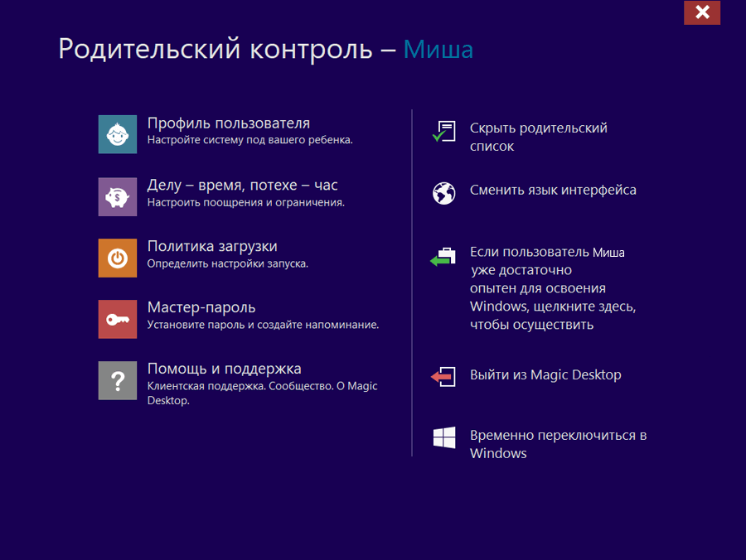Click the piggy bank icon
Image resolution: width=746 pixels, height=560 pixels.
118,197
